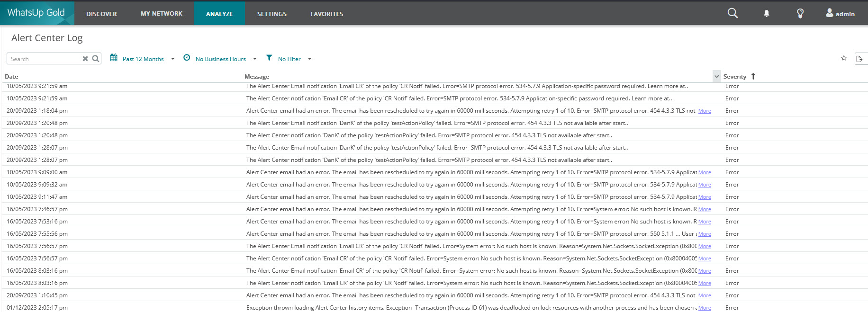The height and width of the screenshot is (312, 868).
Task: Select date cell 20/09/2023 1:10:45 pm
Action: [37, 295]
